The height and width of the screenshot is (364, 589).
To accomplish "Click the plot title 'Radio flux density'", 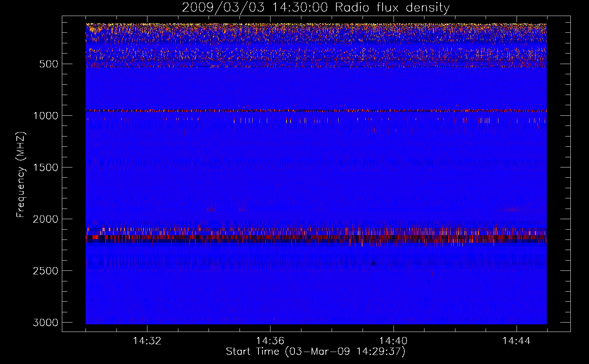I will pos(392,8).
